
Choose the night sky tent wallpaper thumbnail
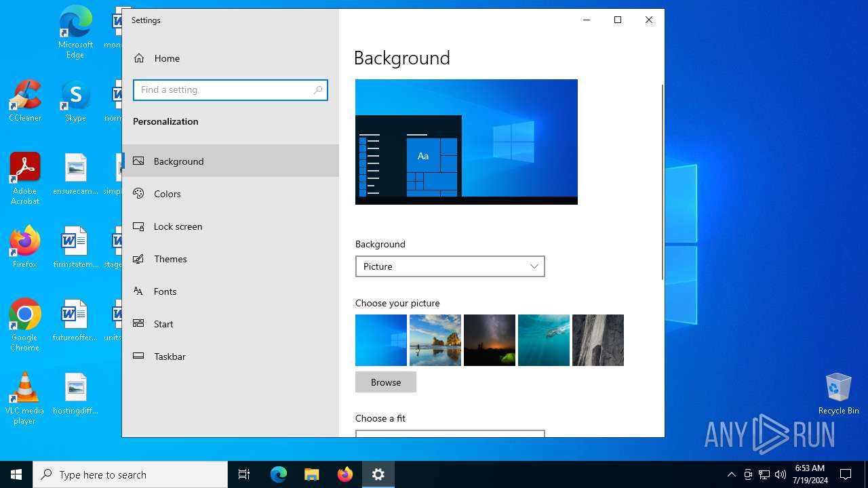490,340
